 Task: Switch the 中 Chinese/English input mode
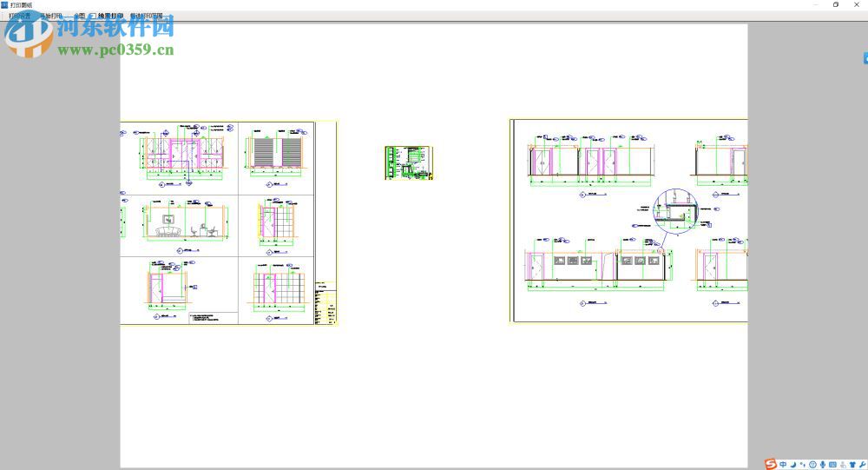tap(783, 465)
